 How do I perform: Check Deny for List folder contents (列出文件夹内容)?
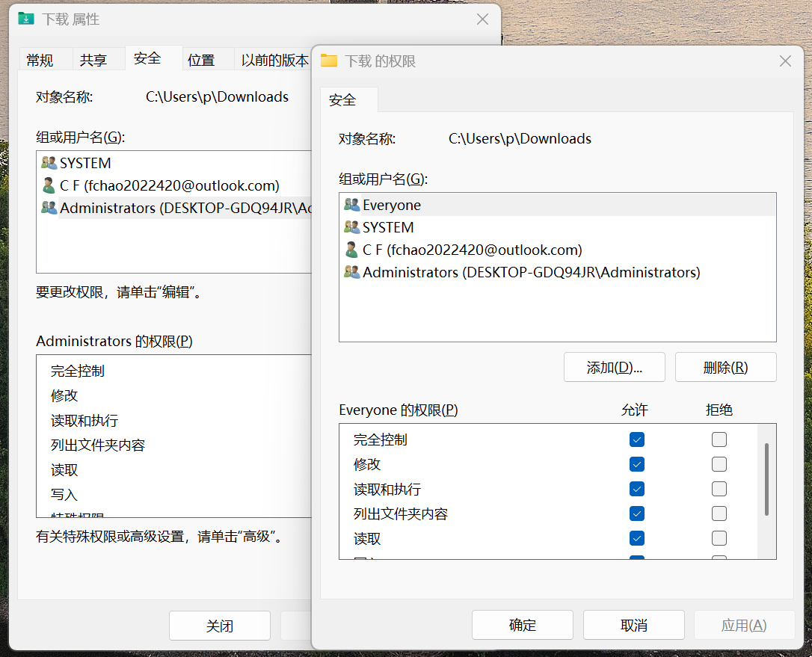719,513
